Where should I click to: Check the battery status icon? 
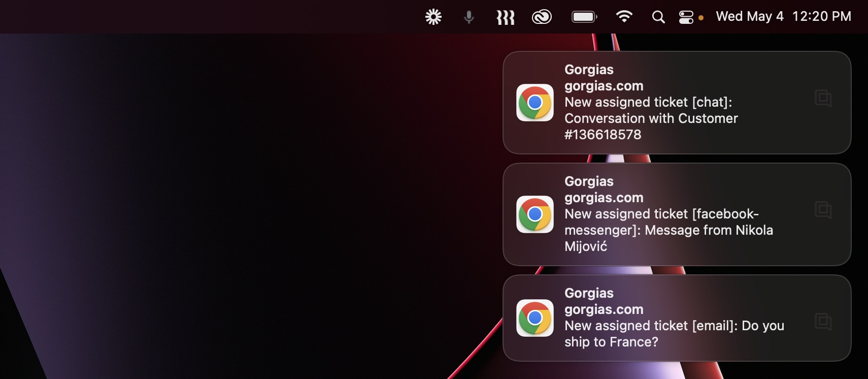(584, 17)
